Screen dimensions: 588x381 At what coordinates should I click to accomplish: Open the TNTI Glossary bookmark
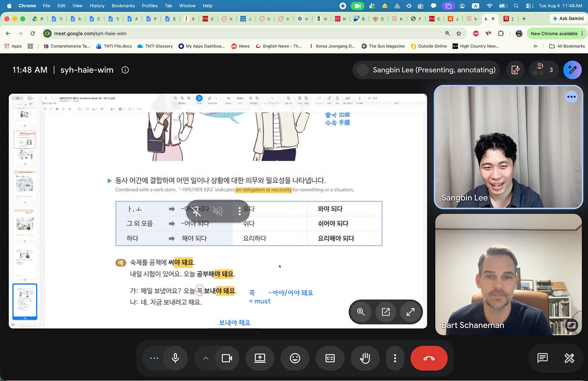point(155,46)
